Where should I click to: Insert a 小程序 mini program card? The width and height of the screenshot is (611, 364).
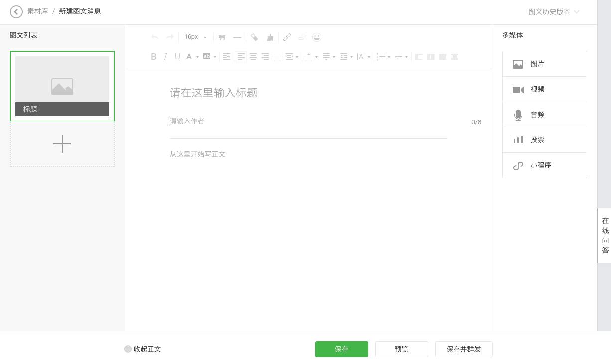tap(544, 165)
